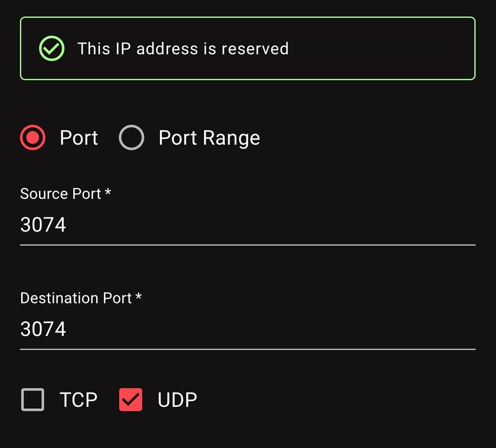
Task: Click the 'Source Port *' field label
Action: tap(65, 193)
